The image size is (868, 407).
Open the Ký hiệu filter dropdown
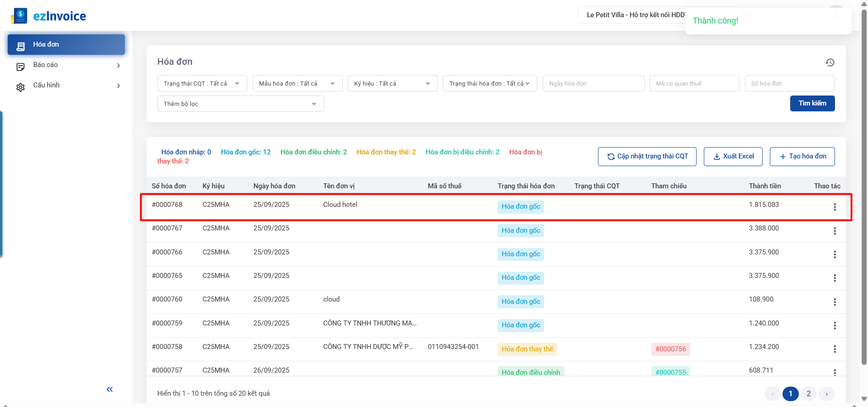pyautogui.click(x=392, y=84)
